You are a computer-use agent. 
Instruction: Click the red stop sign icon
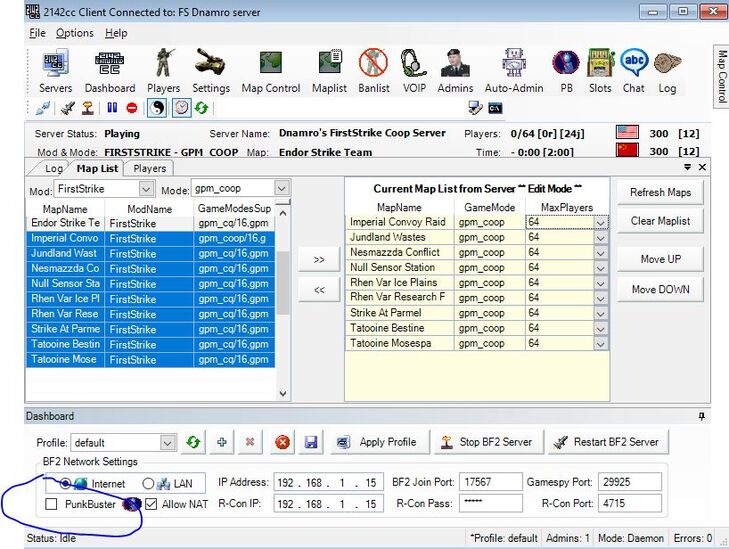point(132,108)
